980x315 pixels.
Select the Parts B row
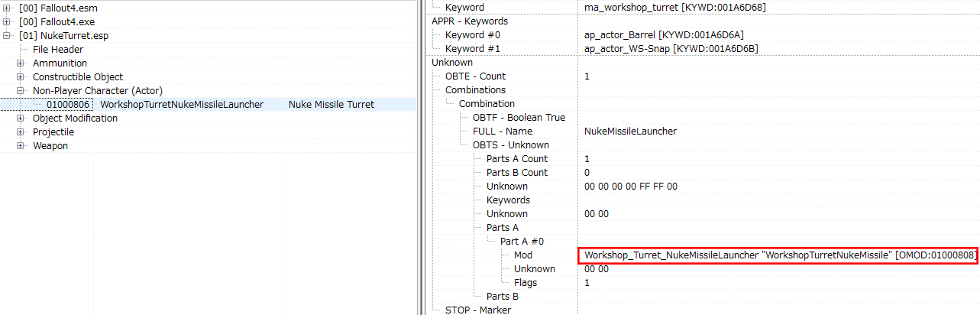tap(503, 296)
